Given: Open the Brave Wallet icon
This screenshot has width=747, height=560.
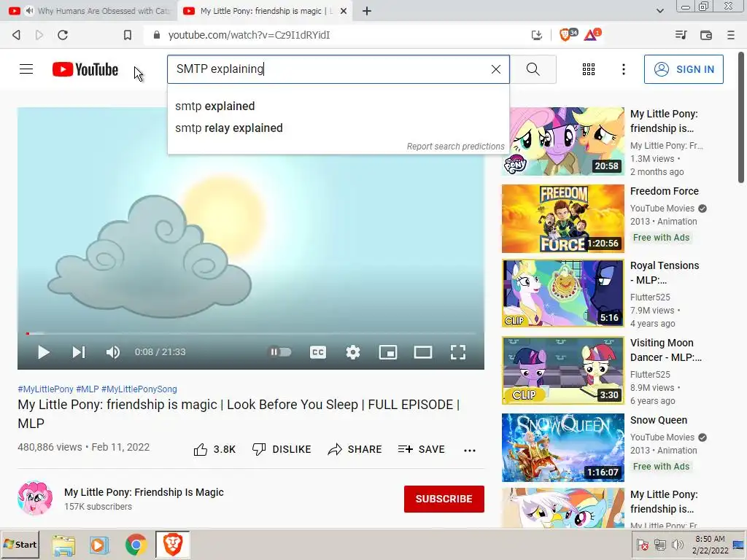Looking at the screenshot, I should [706, 35].
